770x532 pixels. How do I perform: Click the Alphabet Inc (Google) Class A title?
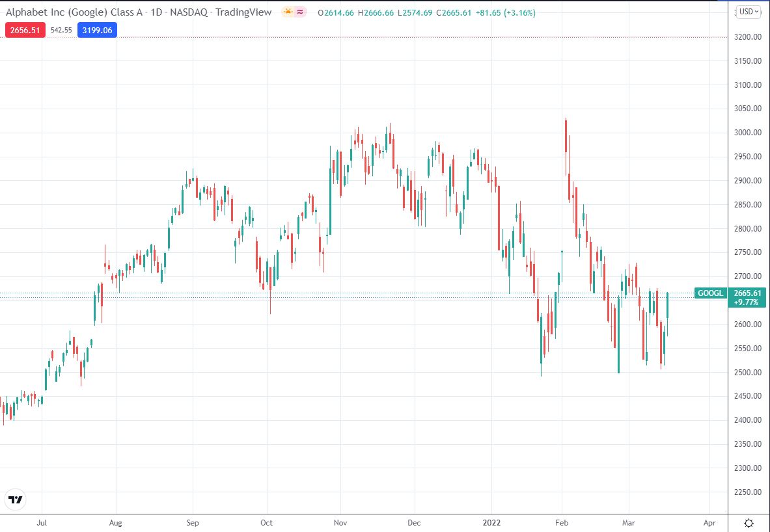click(76, 12)
